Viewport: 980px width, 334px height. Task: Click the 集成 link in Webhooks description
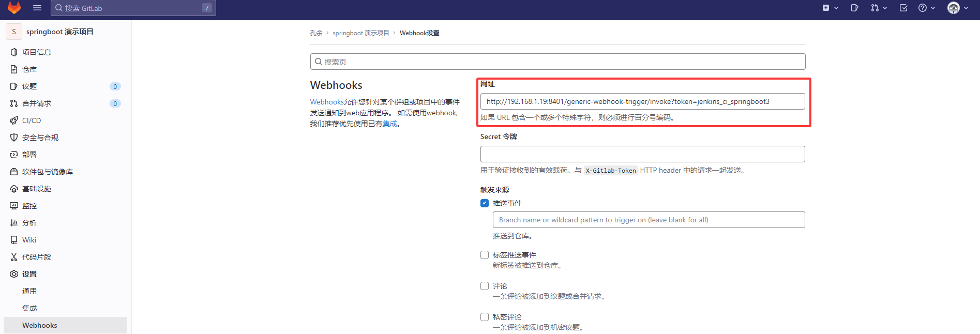pyautogui.click(x=390, y=124)
